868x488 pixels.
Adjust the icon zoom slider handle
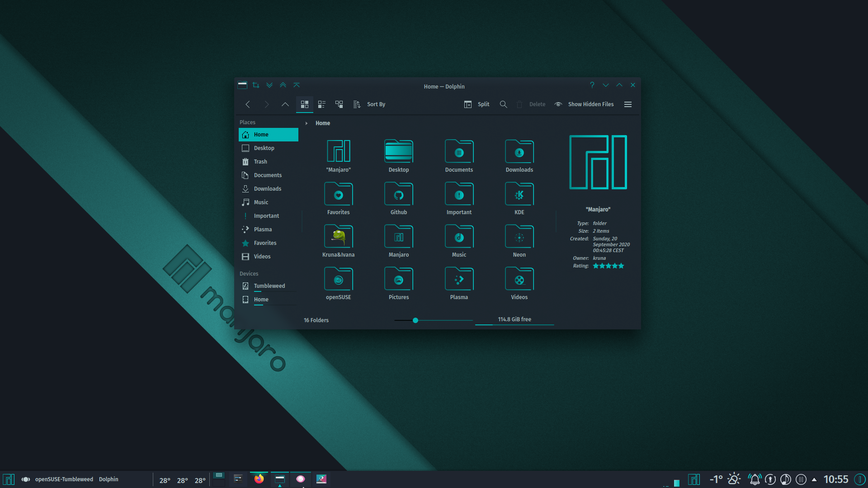point(415,320)
